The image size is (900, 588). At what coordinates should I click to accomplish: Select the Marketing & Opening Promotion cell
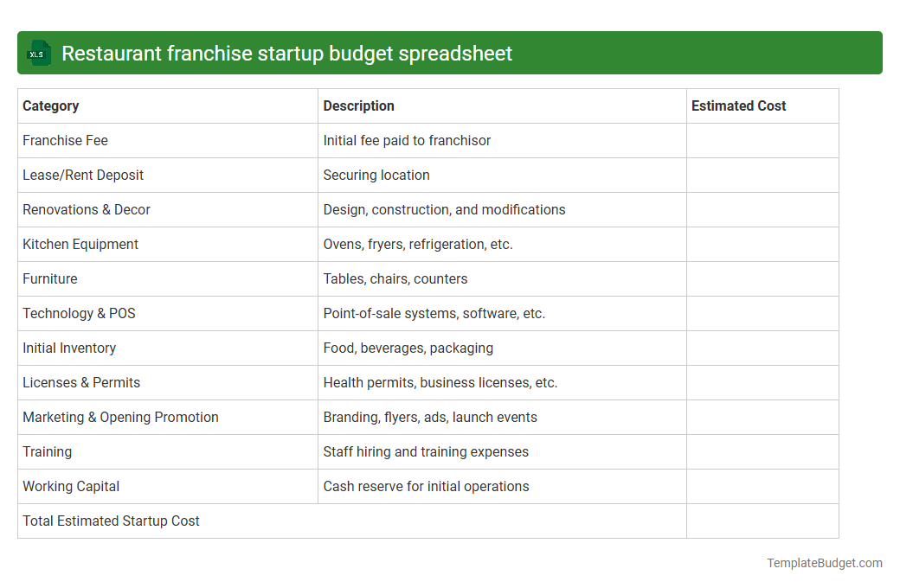[120, 417]
